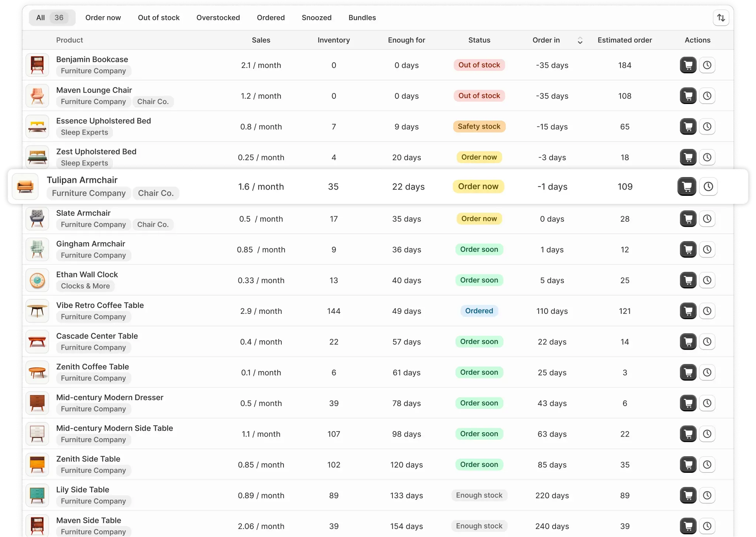Click the cart icon for Ethan Wall Clock
Viewport: 756px width, 537px height.
point(688,280)
